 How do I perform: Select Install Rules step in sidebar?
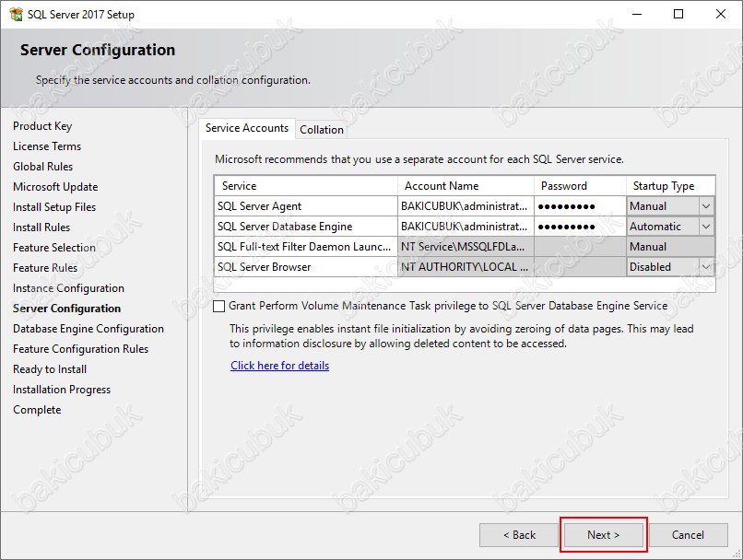(x=41, y=227)
